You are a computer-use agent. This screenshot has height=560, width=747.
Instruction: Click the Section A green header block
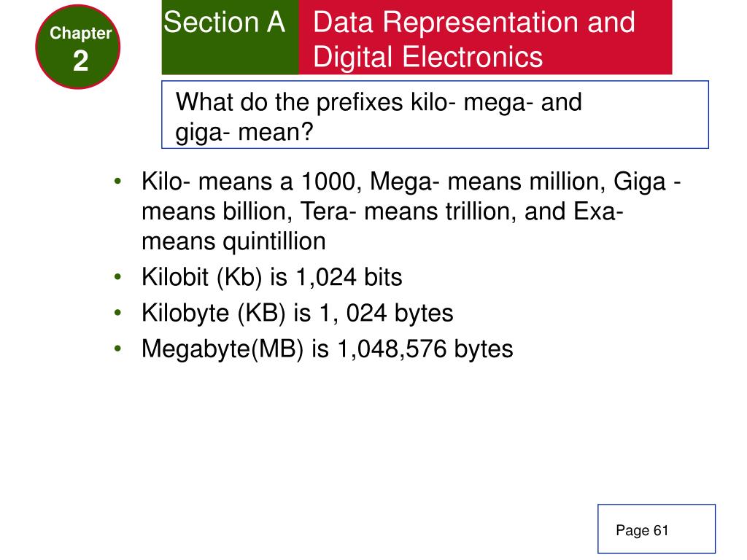(x=230, y=36)
